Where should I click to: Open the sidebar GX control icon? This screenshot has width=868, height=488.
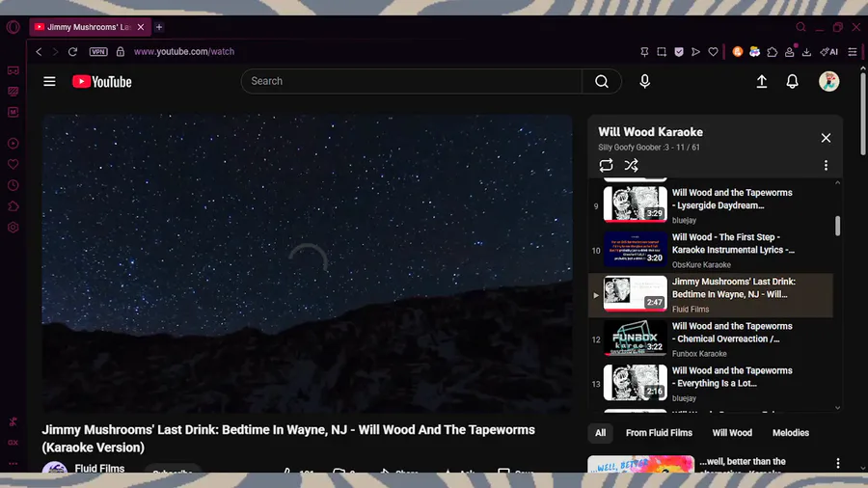click(14, 443)
